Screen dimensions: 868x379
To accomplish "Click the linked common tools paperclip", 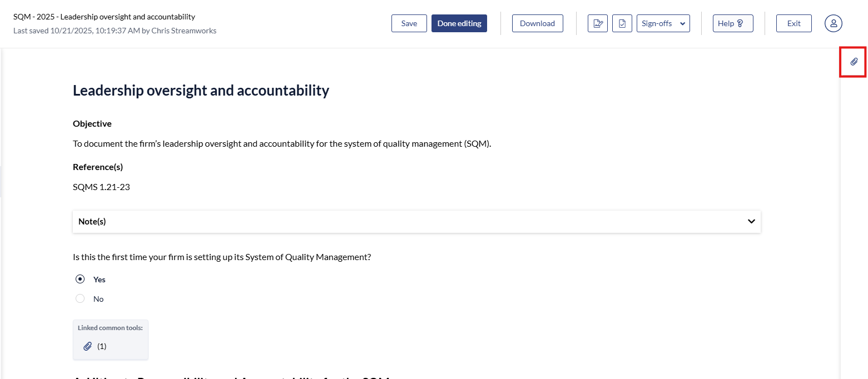I will point(87,346).
